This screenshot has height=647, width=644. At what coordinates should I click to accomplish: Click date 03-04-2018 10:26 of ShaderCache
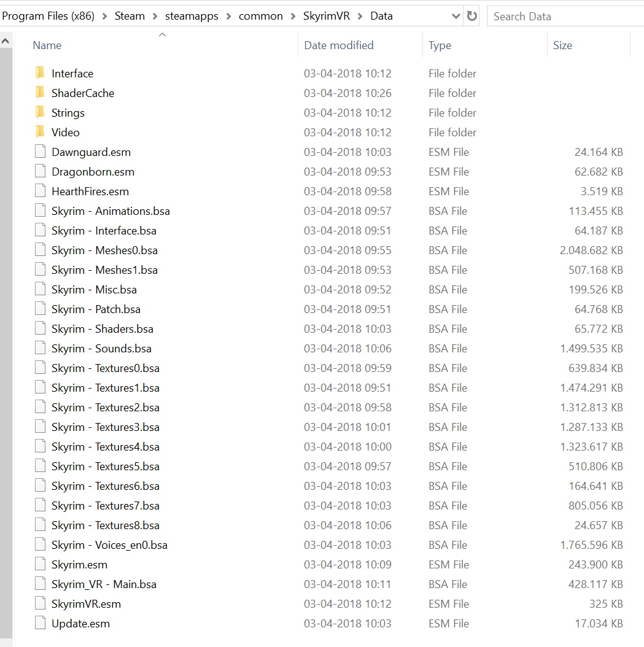point(347,93)
